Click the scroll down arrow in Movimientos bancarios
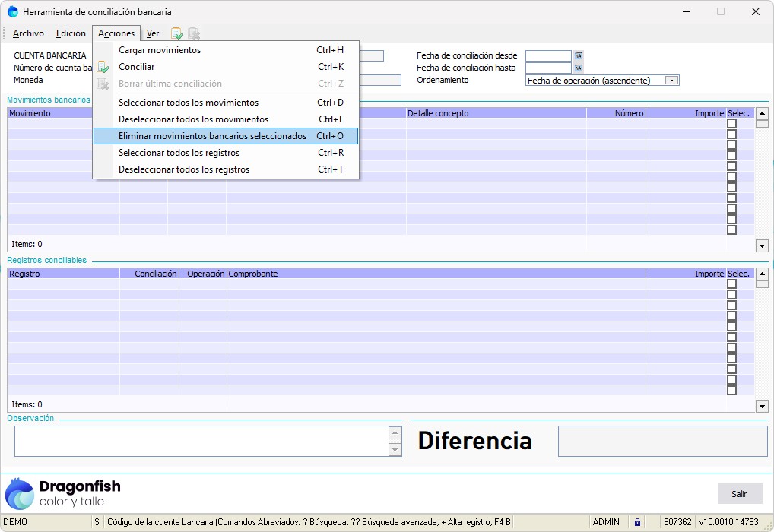 (x=762, y=245)
